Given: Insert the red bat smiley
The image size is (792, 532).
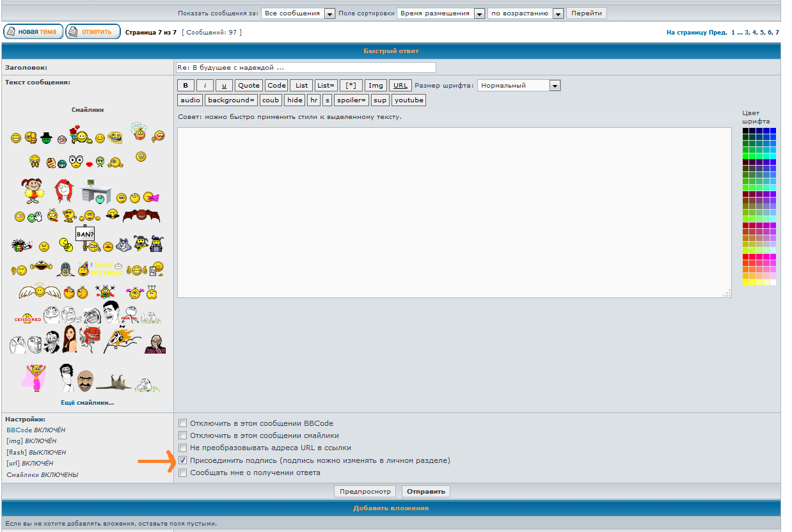Looking at the screenshot, I should click(141, 215).
